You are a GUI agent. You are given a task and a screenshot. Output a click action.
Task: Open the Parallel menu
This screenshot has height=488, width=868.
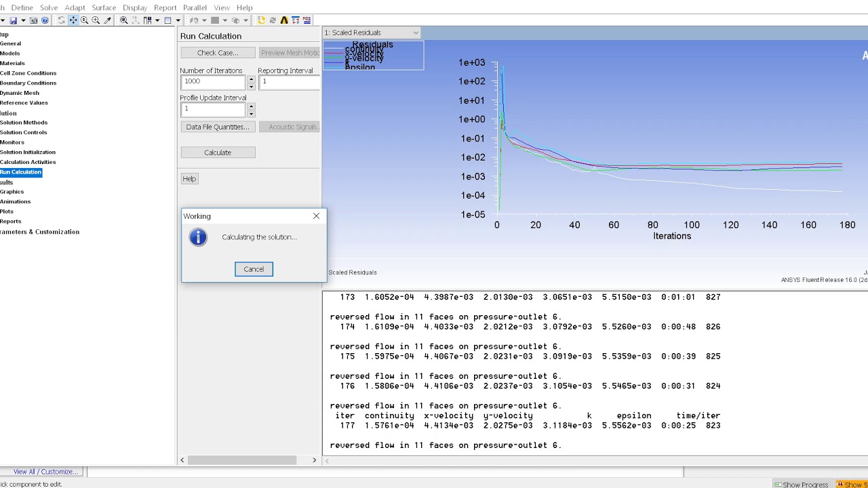[x=195, y=7]
